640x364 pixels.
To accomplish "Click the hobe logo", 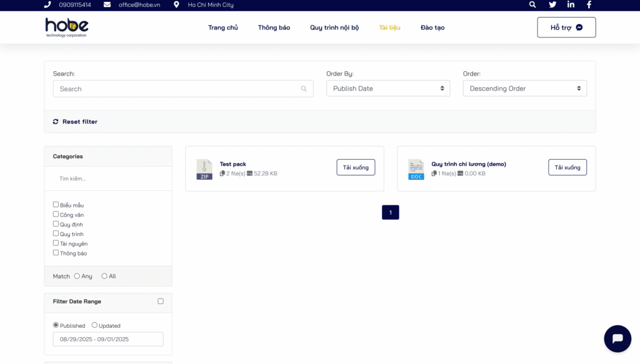I will pos(66,27).
